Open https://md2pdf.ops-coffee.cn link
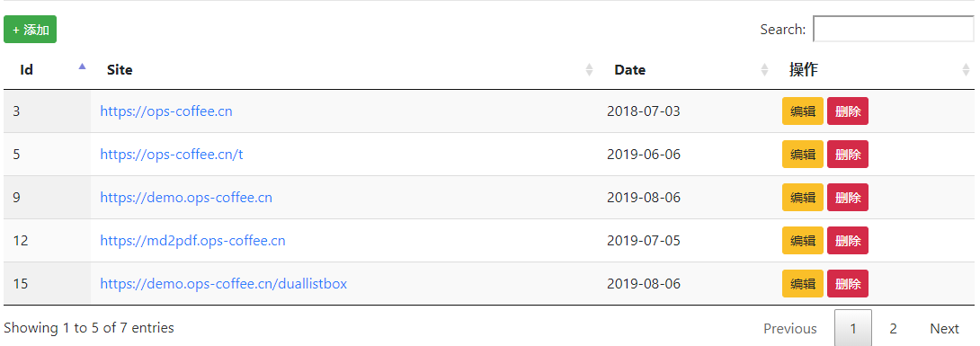 click(192, 241)
